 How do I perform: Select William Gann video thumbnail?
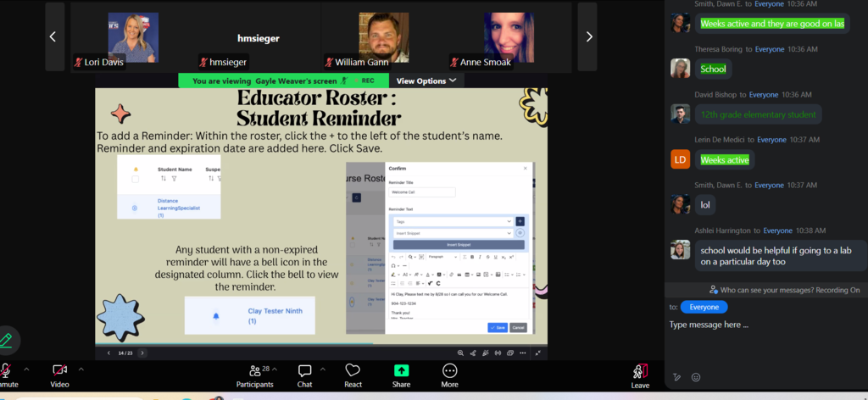coord(384,37)
